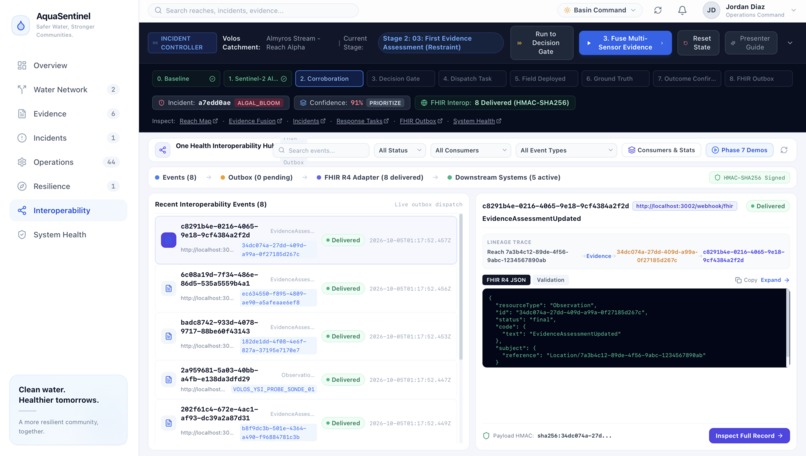806x456 pixels.
Task: Click the refresh icon in top bar
Action: click(x=657, y=10)
